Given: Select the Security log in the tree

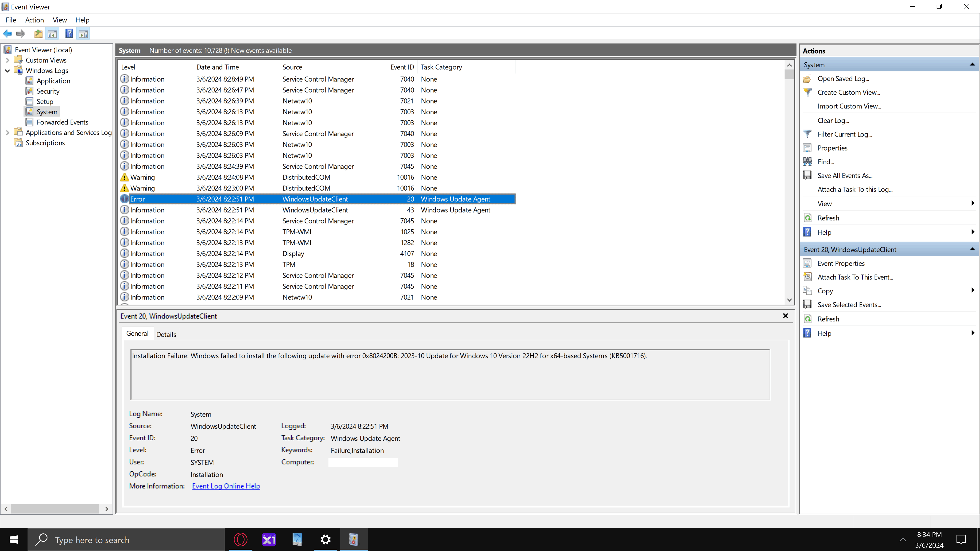Looking at the screenshot, I should 48,91.
